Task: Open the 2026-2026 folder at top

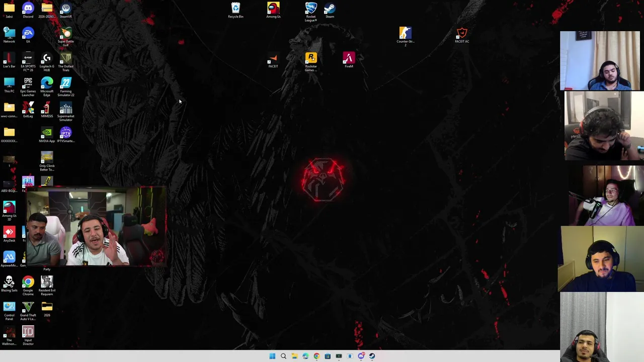Action: click(x=47, y=10)
